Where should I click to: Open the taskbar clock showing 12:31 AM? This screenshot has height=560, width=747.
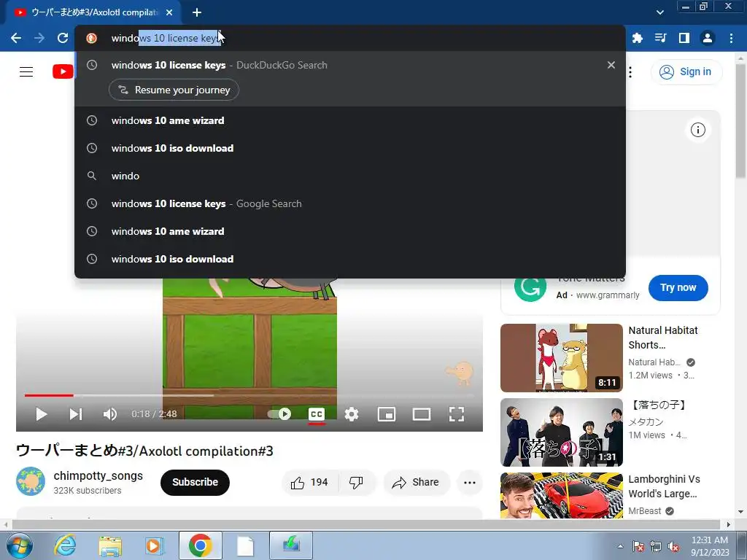pos(709,546)
